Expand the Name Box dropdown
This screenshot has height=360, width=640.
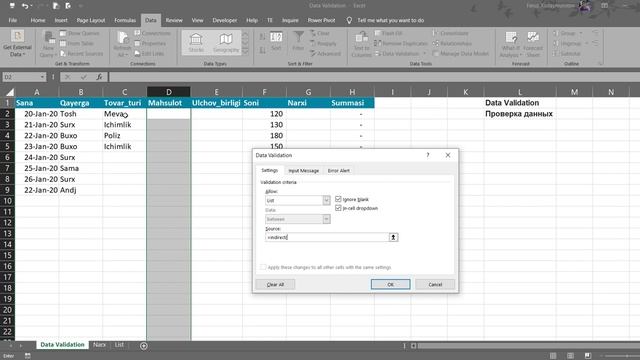[42, 77]
